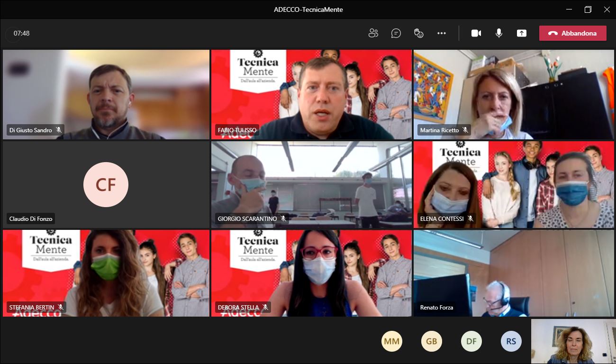
Task: Click Renato Forza name label
Action: (436, 308)
